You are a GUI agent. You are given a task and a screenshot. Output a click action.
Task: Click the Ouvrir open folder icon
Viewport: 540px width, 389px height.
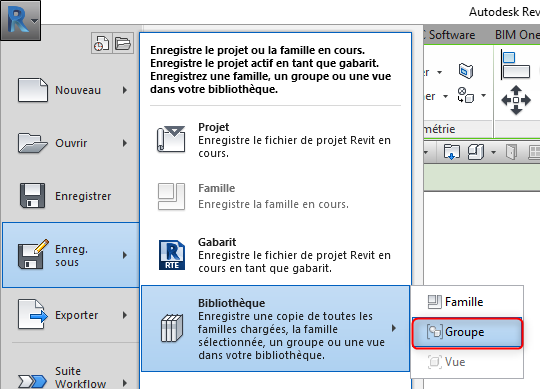(32, 143)
